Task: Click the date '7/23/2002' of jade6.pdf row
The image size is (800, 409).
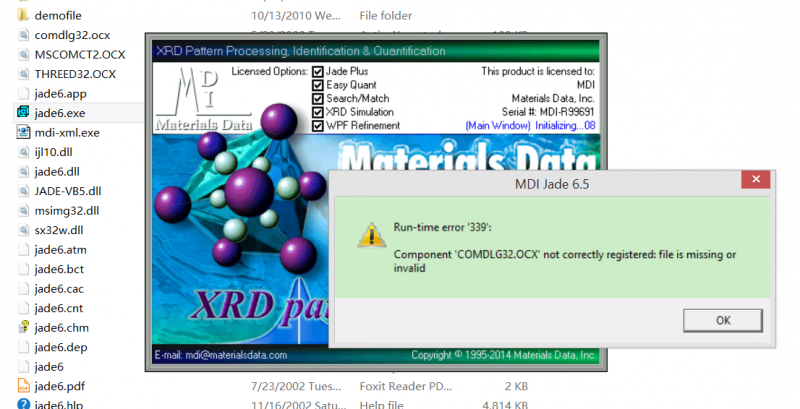Action: [277, 387]
